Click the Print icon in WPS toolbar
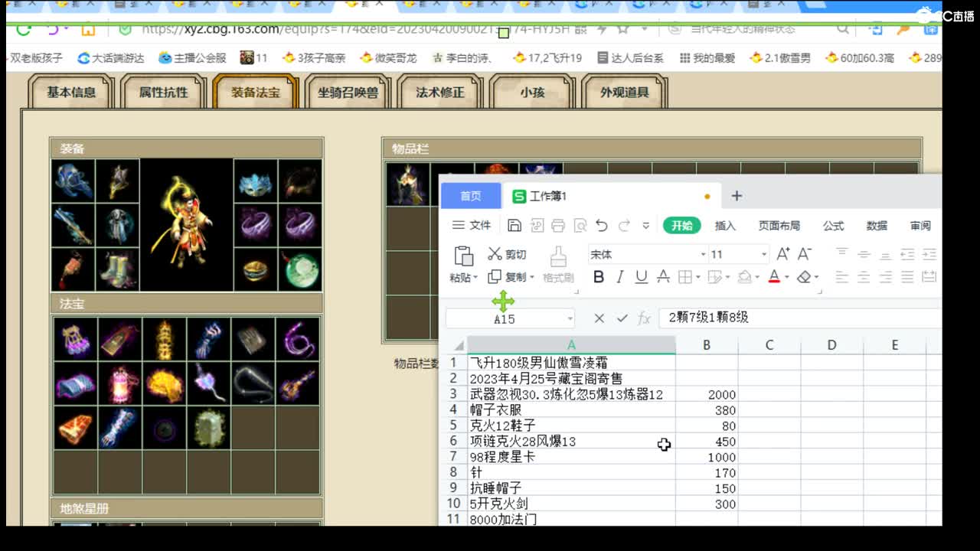Screen dimensions: 980x551 (x=558, y=226)
